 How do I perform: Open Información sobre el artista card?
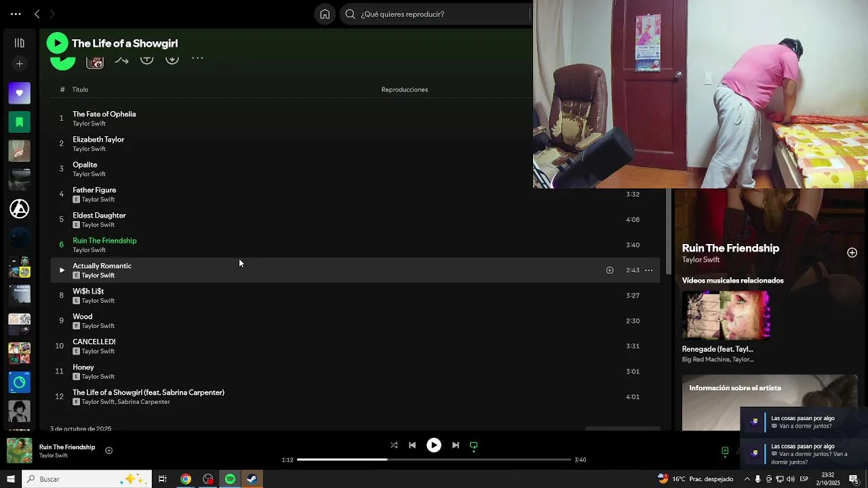click(x=770, y=403)
